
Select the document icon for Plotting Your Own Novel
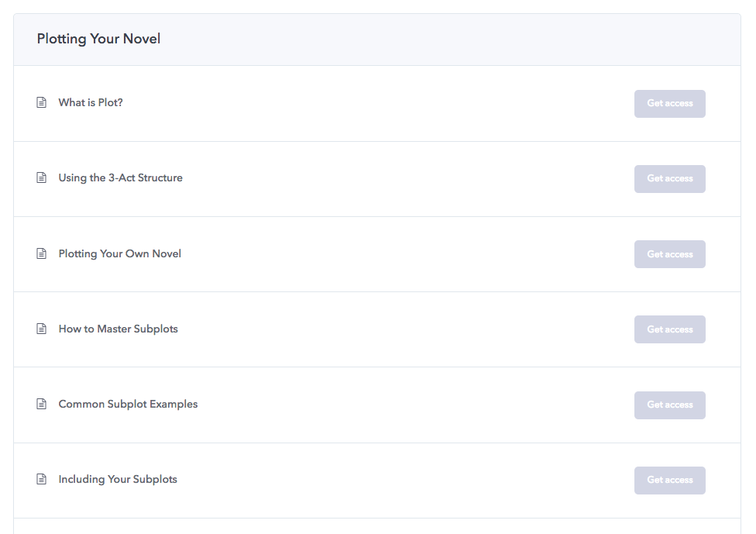(42, 253)
